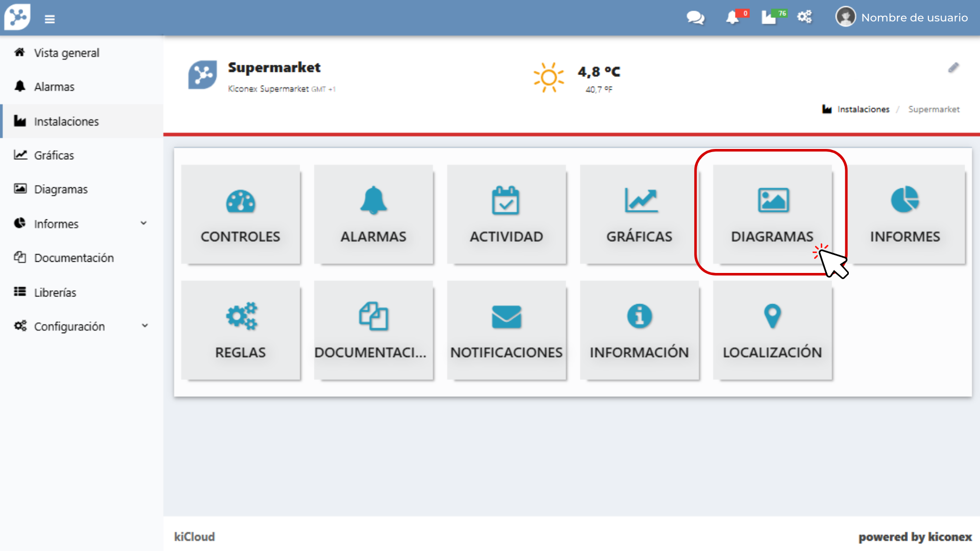Open the Notificaciones envelope tile
Image resolution: width=980 pixels, height=551 pixels.
tap(506, 330)
